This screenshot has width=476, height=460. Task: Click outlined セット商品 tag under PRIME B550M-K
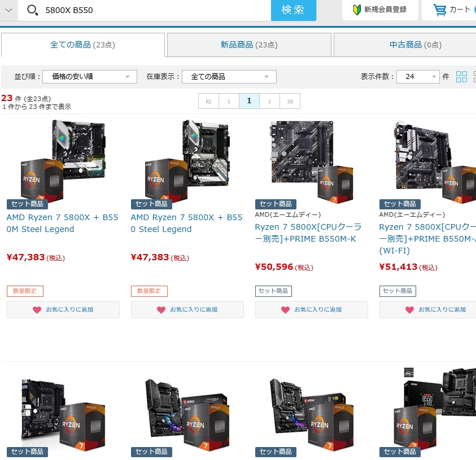(x=273, y=291)
